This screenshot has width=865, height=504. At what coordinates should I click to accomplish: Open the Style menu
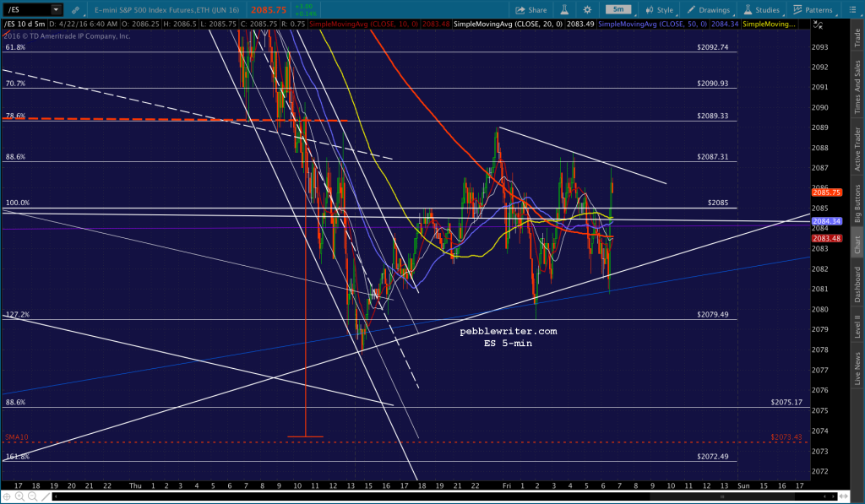[x=659, y=10]
